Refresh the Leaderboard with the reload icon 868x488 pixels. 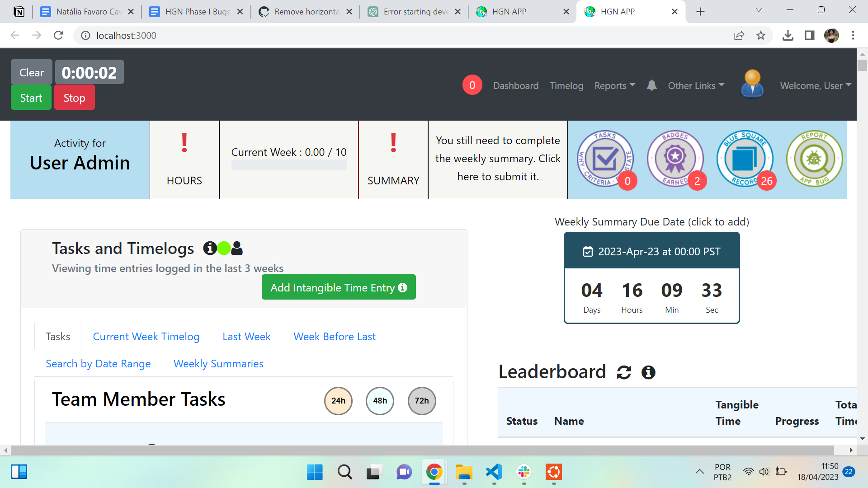624,372
